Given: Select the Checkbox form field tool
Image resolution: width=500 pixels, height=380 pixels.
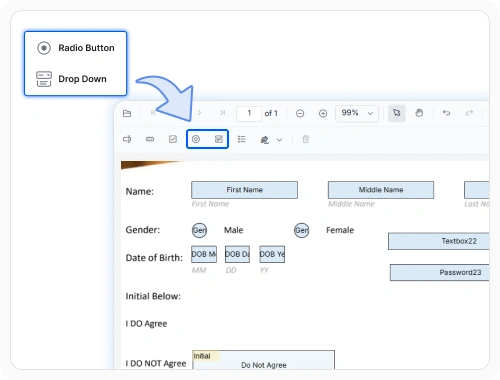Looking at the screenshot, I should [173, 139].
